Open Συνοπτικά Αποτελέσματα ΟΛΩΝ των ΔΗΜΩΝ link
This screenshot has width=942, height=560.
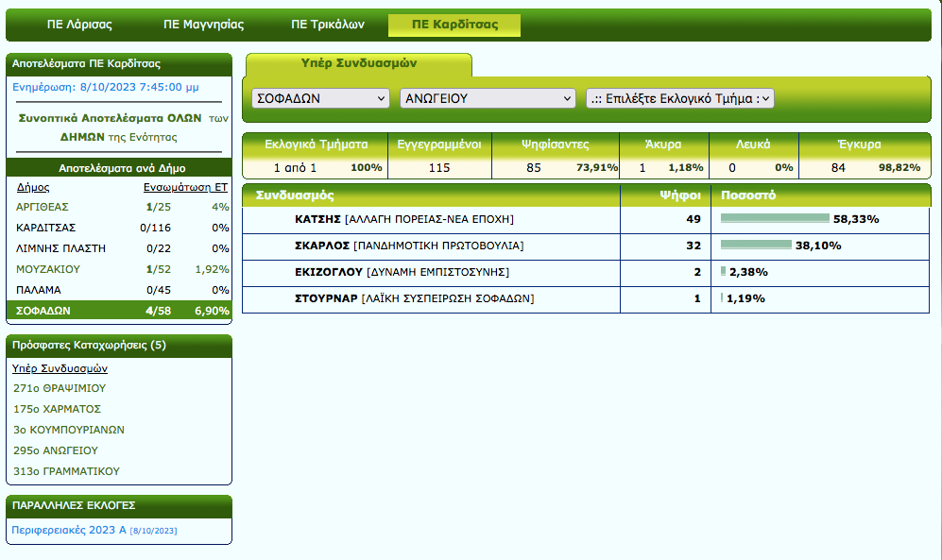pyautogui.click(x=118, y=127)
